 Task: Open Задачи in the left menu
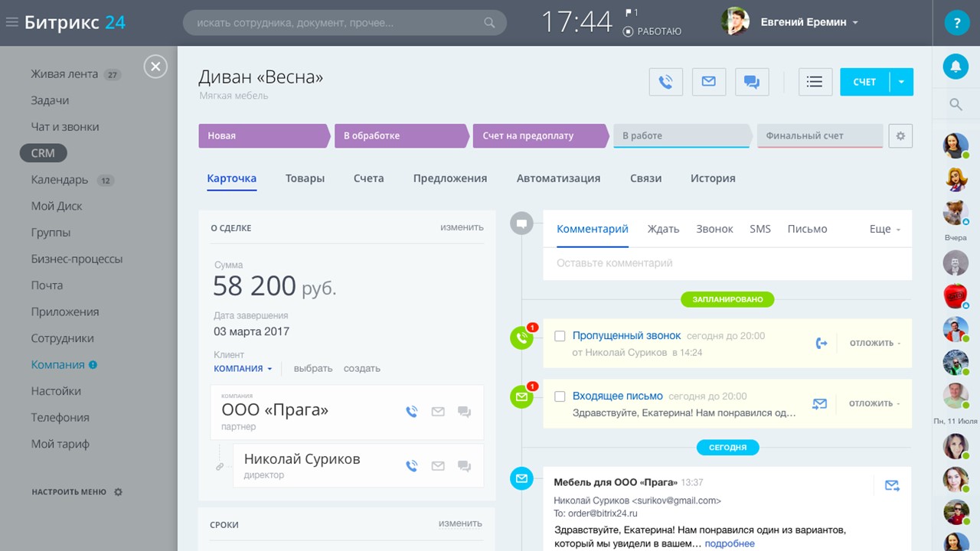coord(50,100)
